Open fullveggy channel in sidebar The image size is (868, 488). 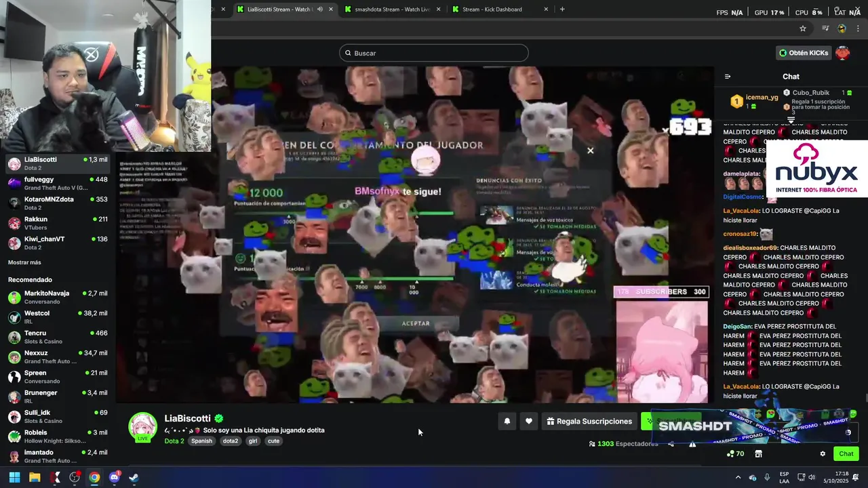tap(58, 183)
